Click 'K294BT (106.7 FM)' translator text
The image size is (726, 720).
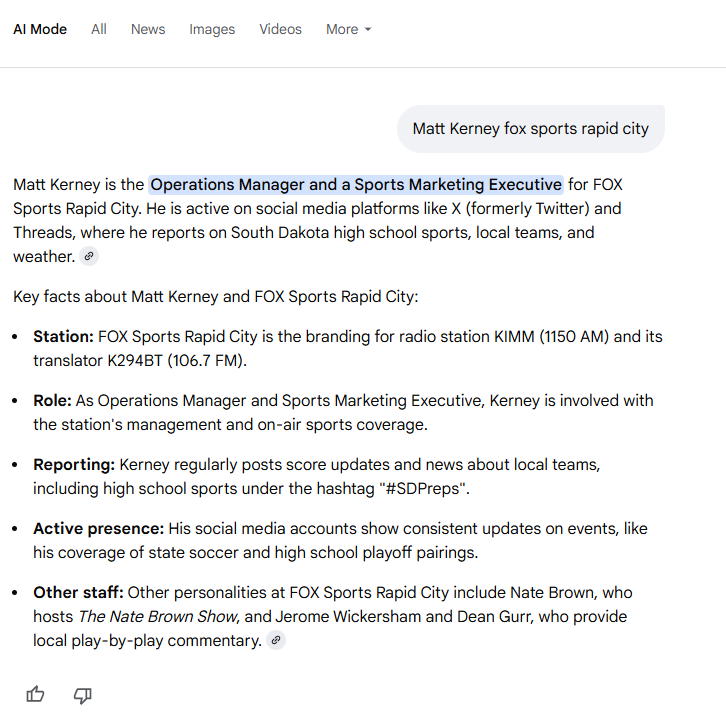(x=175, y=361)
